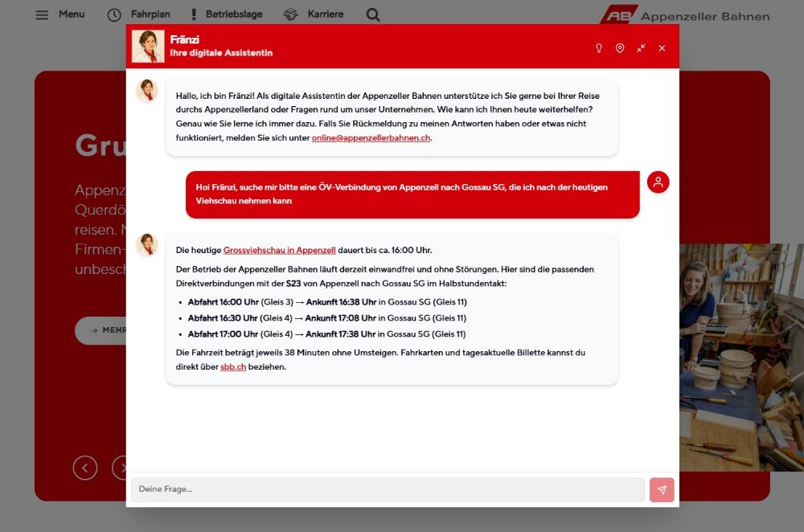Click the user avatar icon beside the question

[x=658, y=182]
